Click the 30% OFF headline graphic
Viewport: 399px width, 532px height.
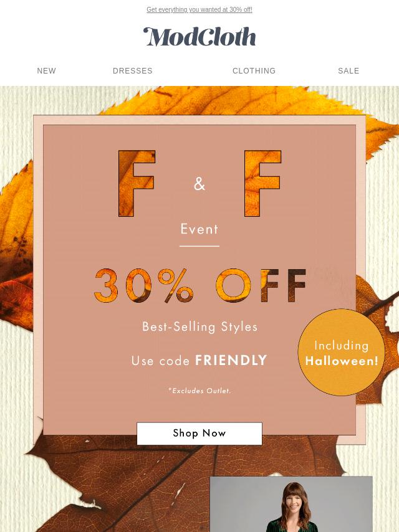pyautogui.click(x=200, y=285)
